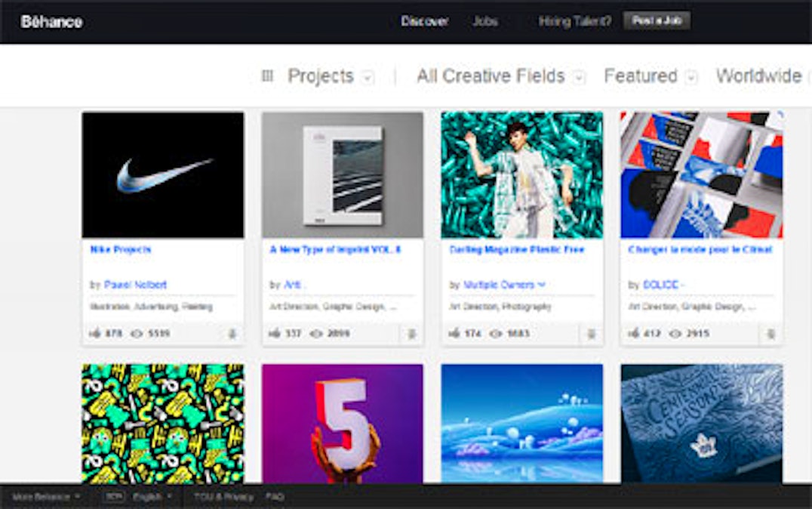Expand the Multiple Owners dropdown
This screenshot has height=509, width=812.
[542, 285]
